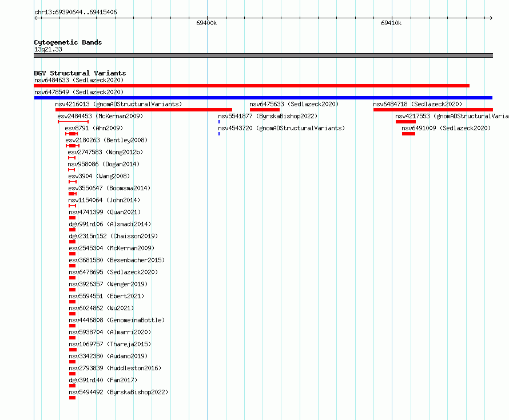The image size is (509, 420).
Task: Select esv8791 (Ahn2009) label
Action: (x=94, y=128)
